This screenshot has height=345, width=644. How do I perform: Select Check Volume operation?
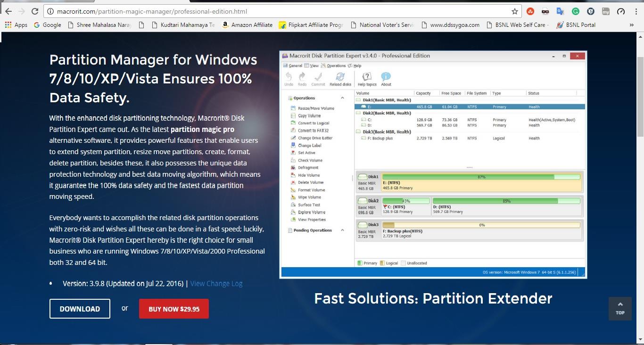tap(307, 160)
